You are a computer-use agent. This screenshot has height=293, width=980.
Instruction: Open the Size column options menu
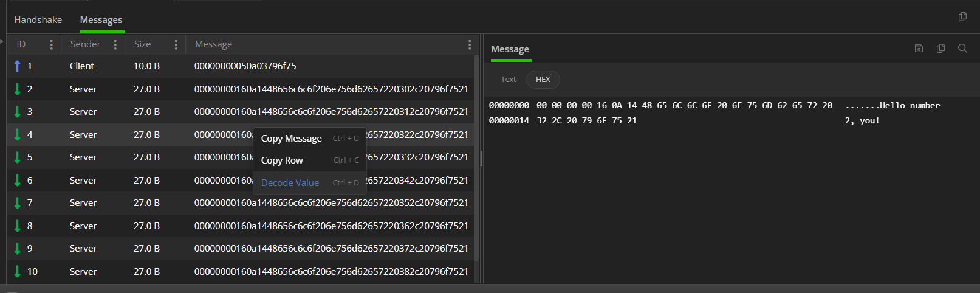pyautogui.click(x=176, y=44)
